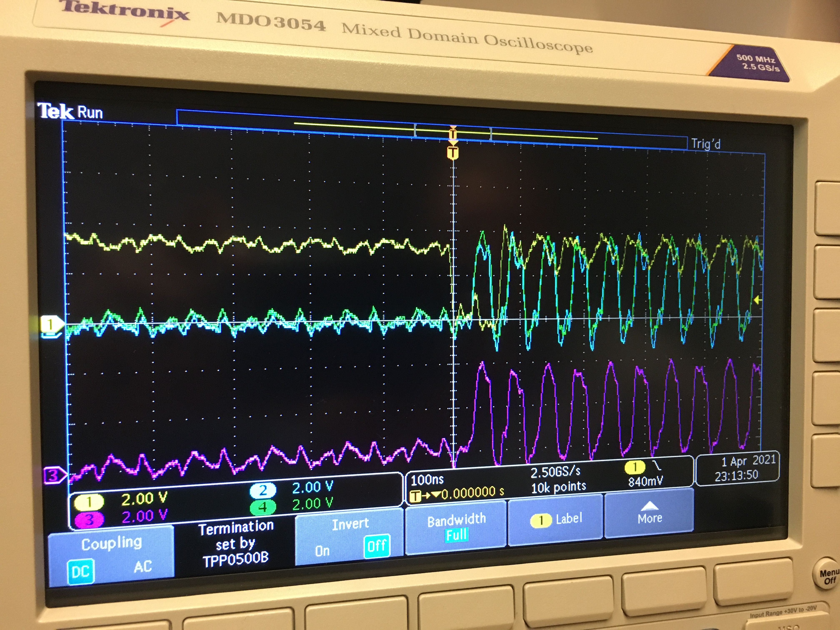
Task: Select yellow channel 1 badge
Action: pyautogui.click(x=89, y=502)
